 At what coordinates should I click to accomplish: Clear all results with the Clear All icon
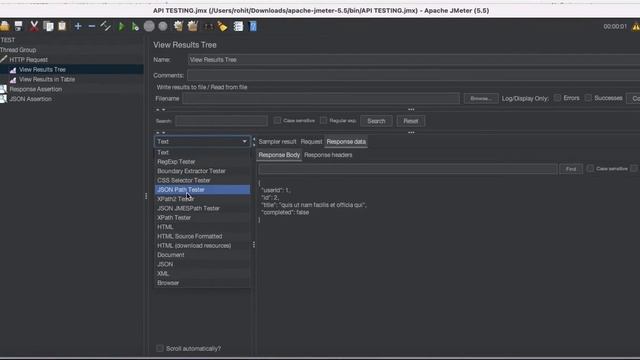193,26
